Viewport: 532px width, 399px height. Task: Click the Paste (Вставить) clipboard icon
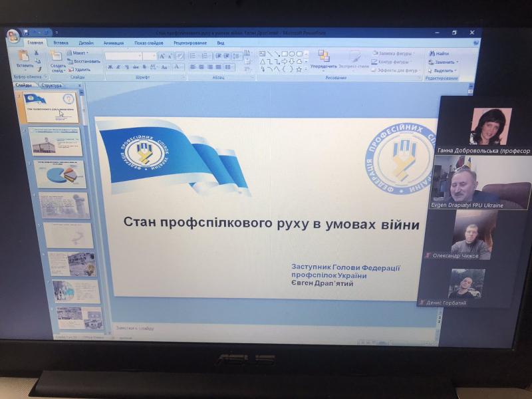[24, 57]
